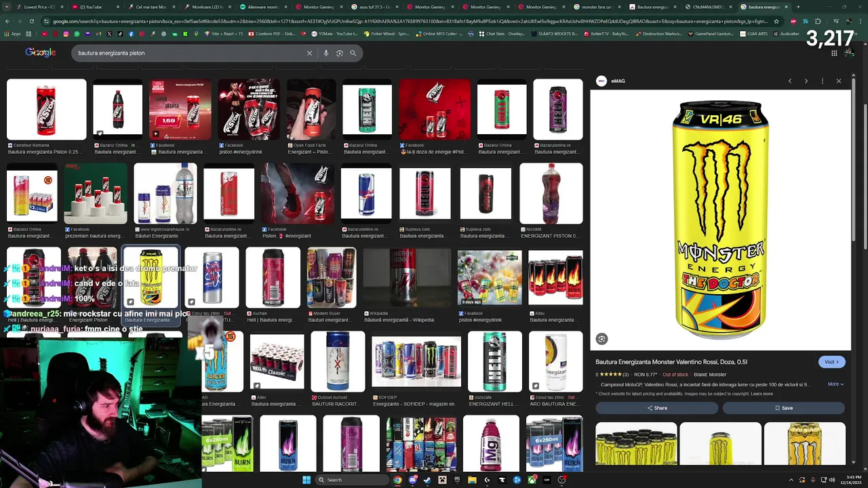This screenshot has height=488, width=868.
Task: Open preview panel three-dot options
Action: coord(822,81)
